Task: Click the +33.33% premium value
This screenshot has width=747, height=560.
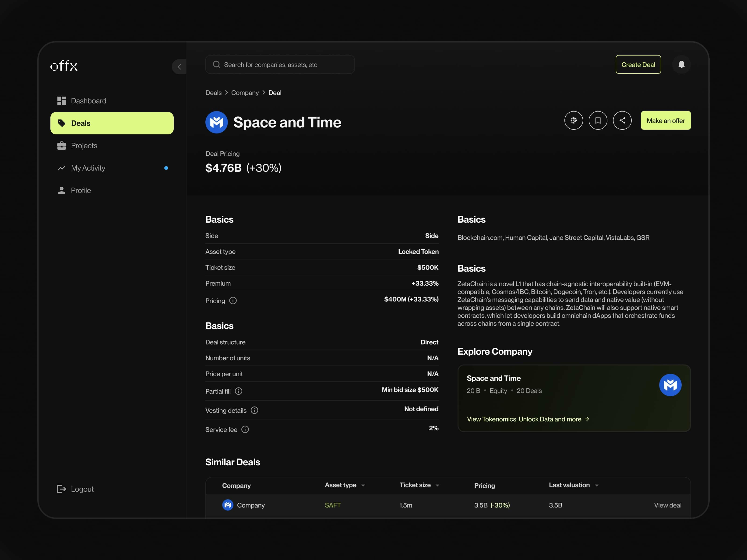Action: click(425, 283)
